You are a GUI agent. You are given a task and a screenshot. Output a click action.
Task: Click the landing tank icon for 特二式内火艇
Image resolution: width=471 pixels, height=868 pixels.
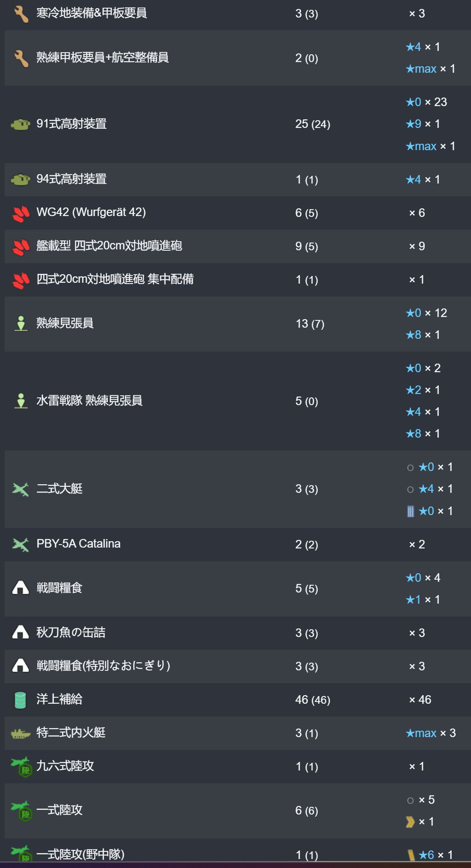coord(21,734)
